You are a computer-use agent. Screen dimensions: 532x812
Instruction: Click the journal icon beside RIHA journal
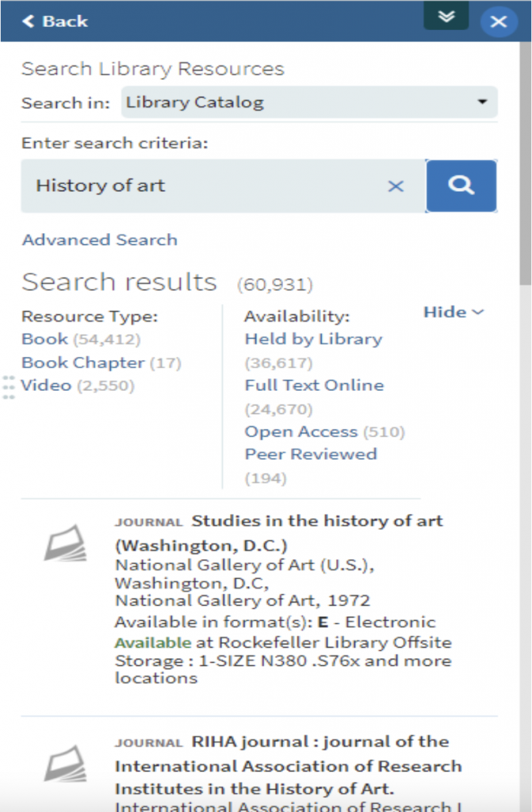65,765
